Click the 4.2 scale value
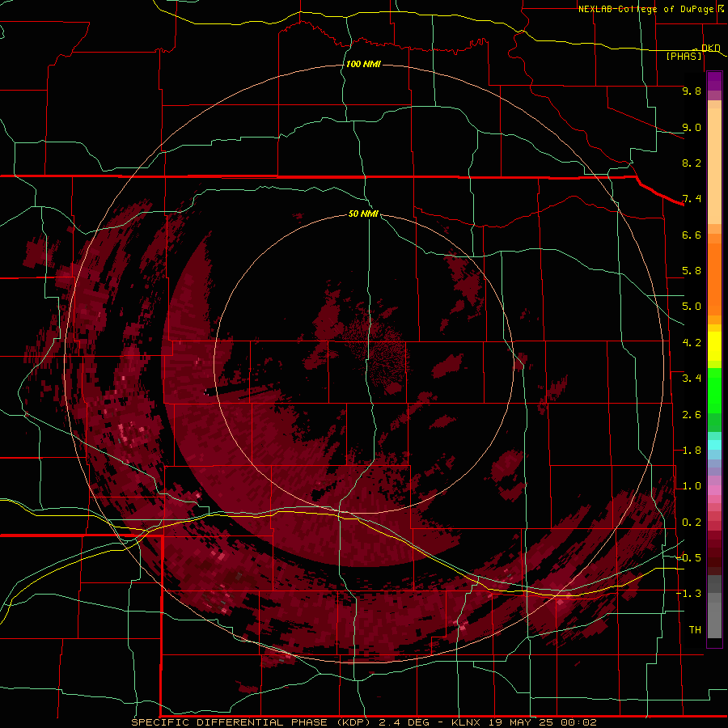This screenshot has height=728, width=728. click(x=692, y=343)
